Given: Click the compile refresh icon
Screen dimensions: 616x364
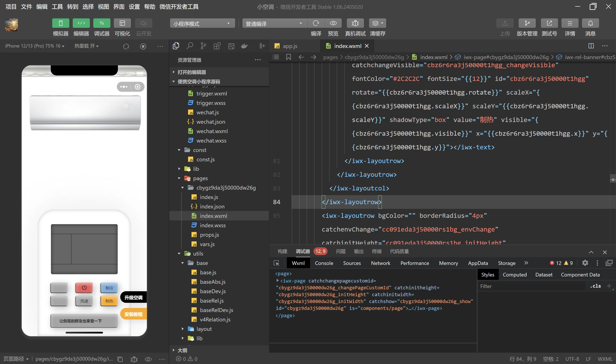Looking at the screenshot, I should click(316, 23).
